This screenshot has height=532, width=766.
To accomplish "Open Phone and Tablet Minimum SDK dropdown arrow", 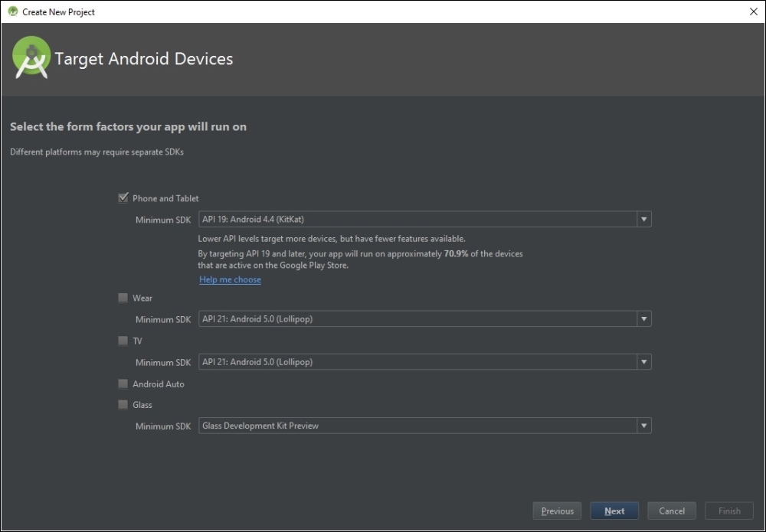I will pos(644,219).
